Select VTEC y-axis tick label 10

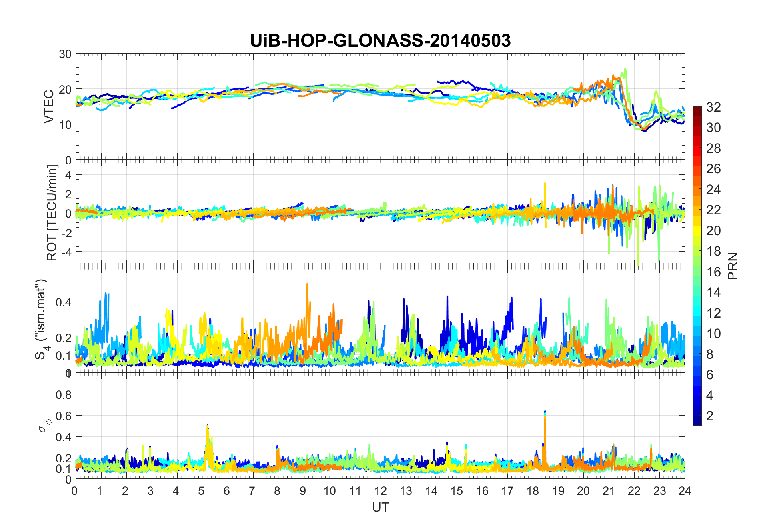64,124
